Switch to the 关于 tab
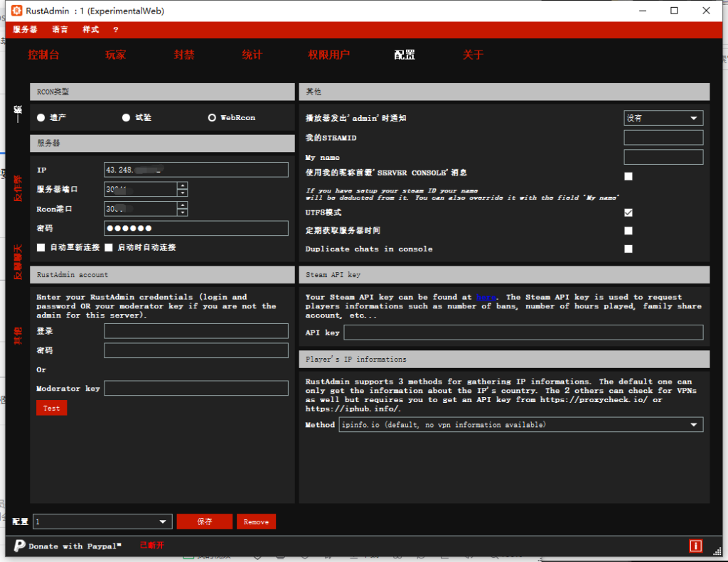The image size is (728, 562). click(x=473, y=55)
